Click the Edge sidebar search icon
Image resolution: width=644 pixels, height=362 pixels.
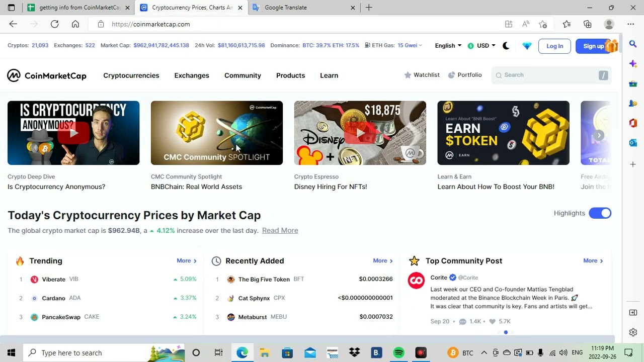pos(633,45)
